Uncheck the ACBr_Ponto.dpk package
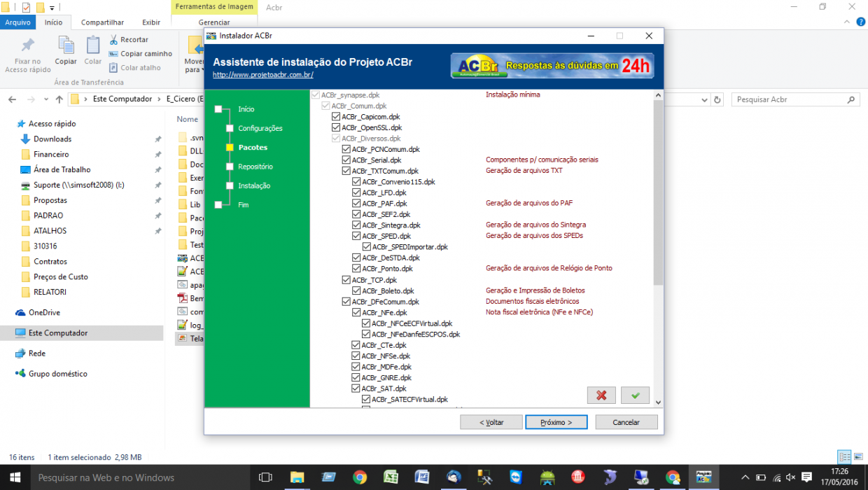This screenshot has width=868, height=490. pyautogui.click(x=356, y=269)
